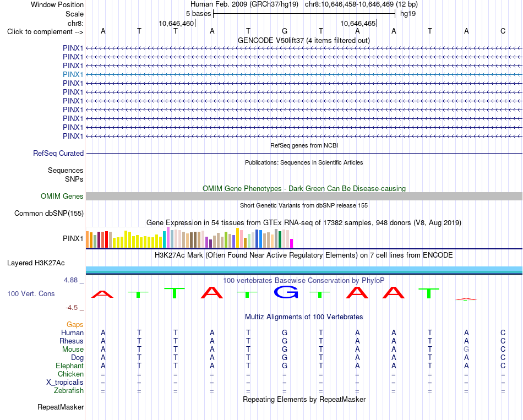Click the Scale track label
Viewport: 523px width, 420px height.
74,14
